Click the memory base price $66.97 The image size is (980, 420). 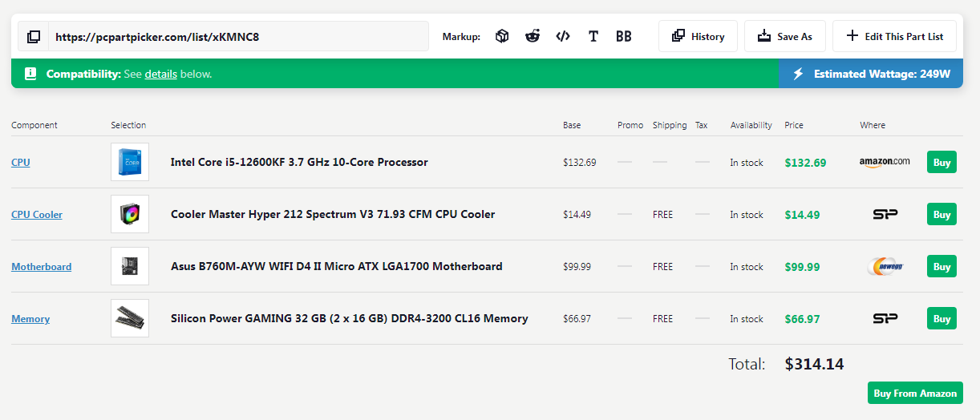(577, 319)
